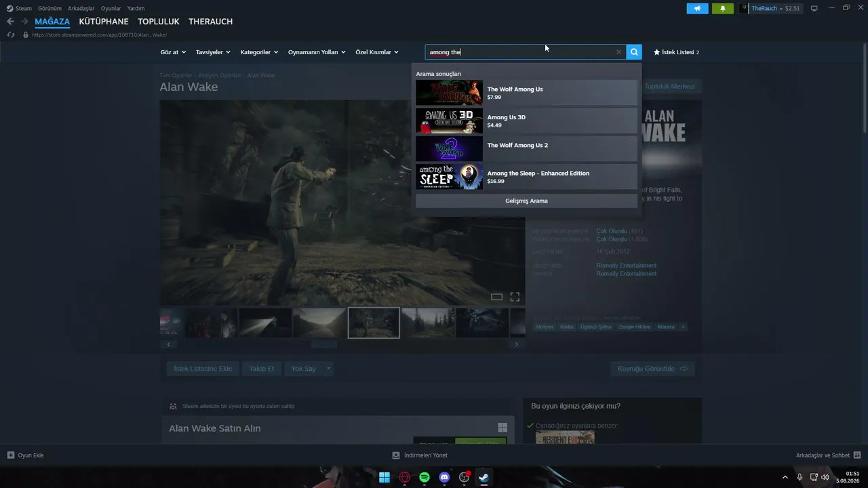Click the store URL address text
868x488 pixels.
[x=99, y=35]
